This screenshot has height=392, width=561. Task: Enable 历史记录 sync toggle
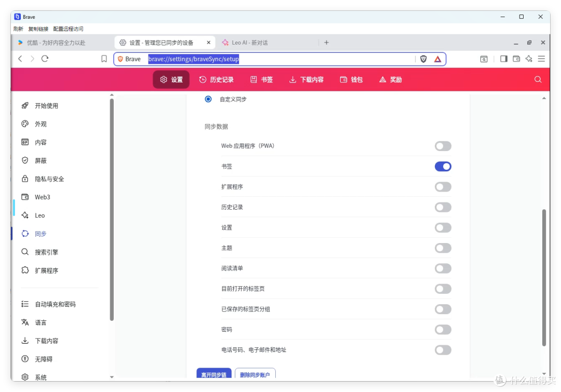443,207
